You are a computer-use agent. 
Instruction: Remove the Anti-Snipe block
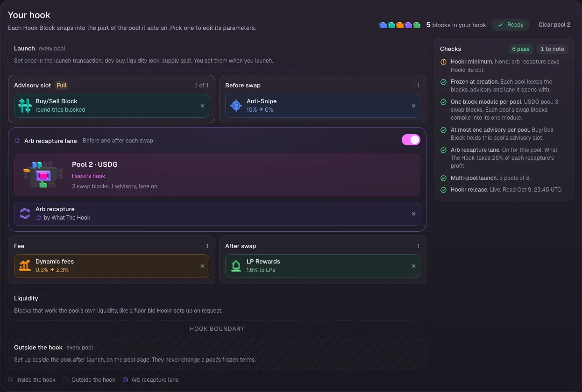413,106
